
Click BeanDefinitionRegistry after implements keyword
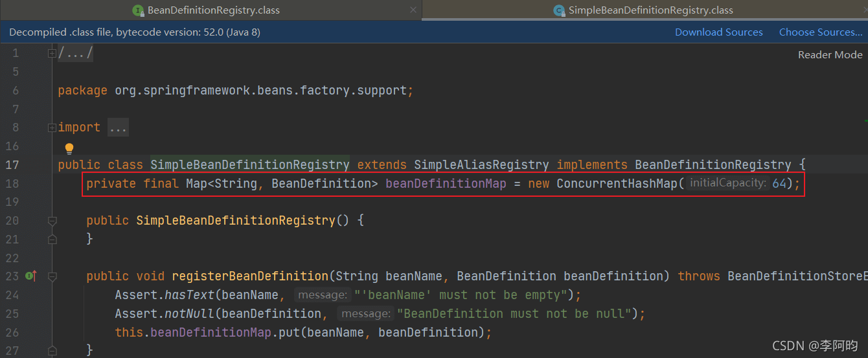[713, 164]
